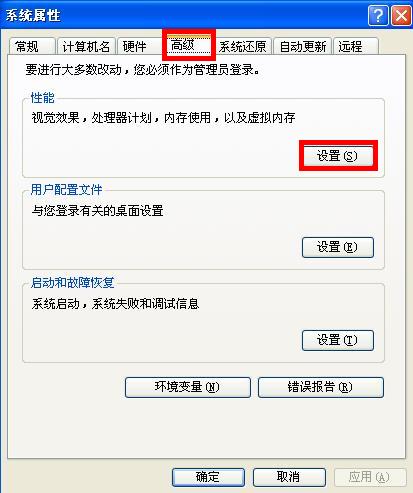Open the 环境变量(N) dialog
413x493 pixels.
(188, 387)
